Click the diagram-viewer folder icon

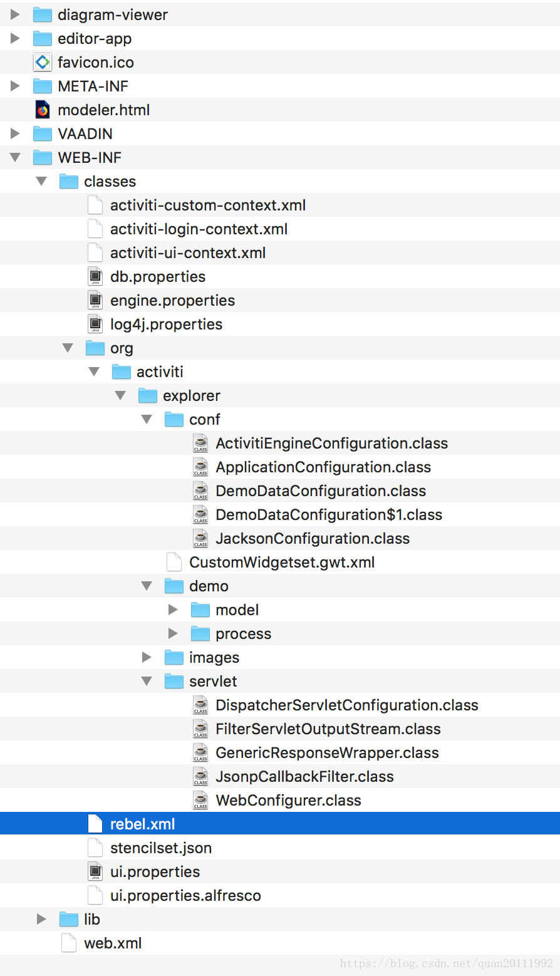click(43, 14)
